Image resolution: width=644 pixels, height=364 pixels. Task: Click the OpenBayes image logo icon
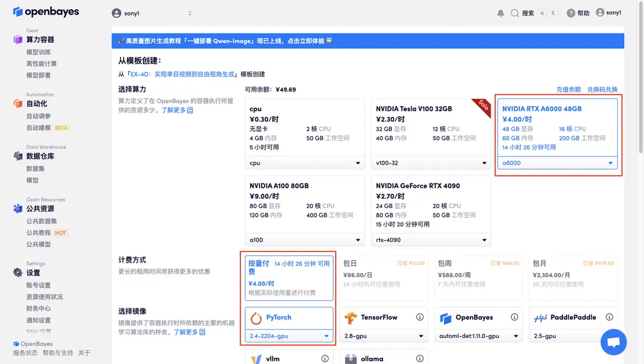click(x=446, y=318)
